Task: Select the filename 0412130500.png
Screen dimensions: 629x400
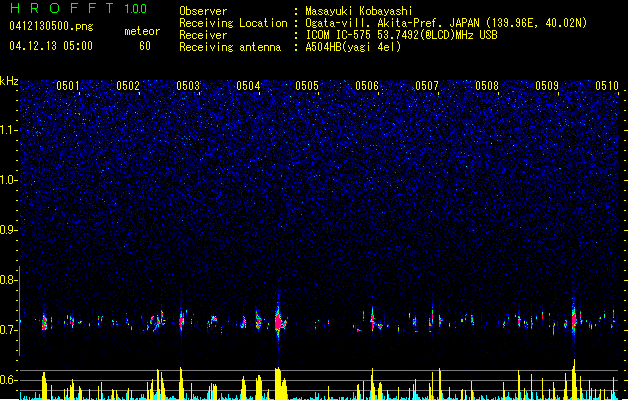Action: tap(51, 26)
